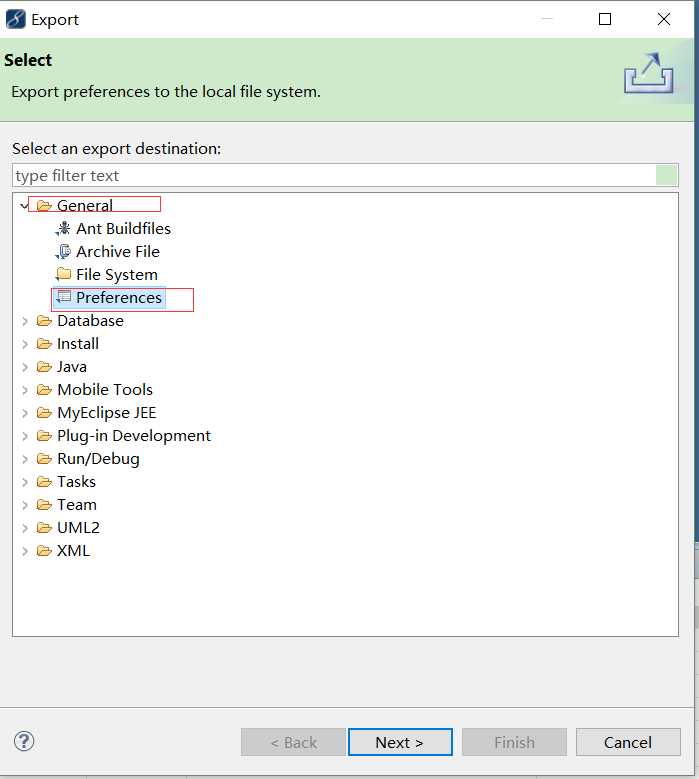The width and height of the screenshot is (699, 779).
Task: Click the type filter text field
Action: 334,175
